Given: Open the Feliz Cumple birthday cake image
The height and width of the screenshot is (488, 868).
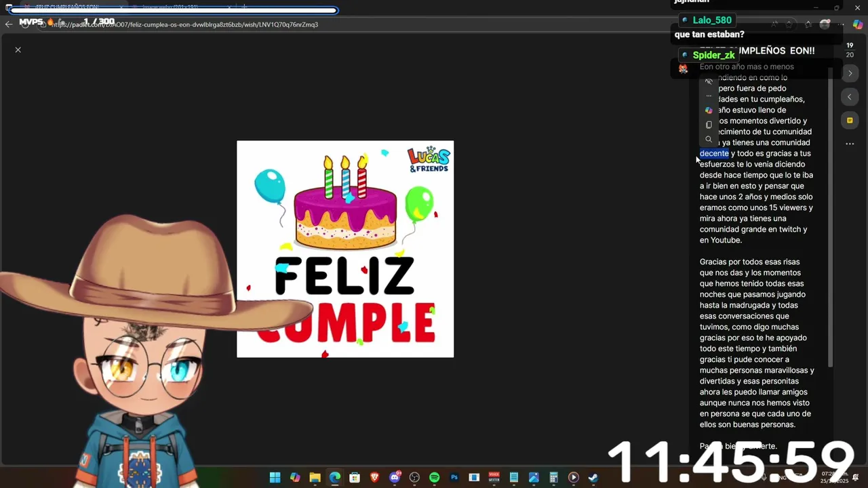Looking at the screenshot, I should [345, 249].
